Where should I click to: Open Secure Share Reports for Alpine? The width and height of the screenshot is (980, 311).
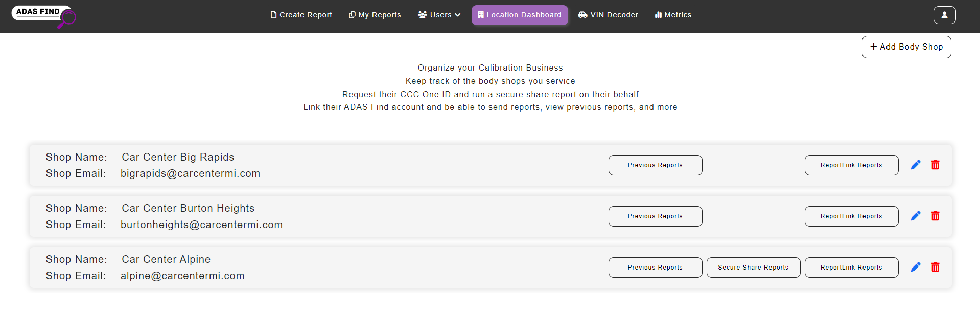tap(753, 268)
